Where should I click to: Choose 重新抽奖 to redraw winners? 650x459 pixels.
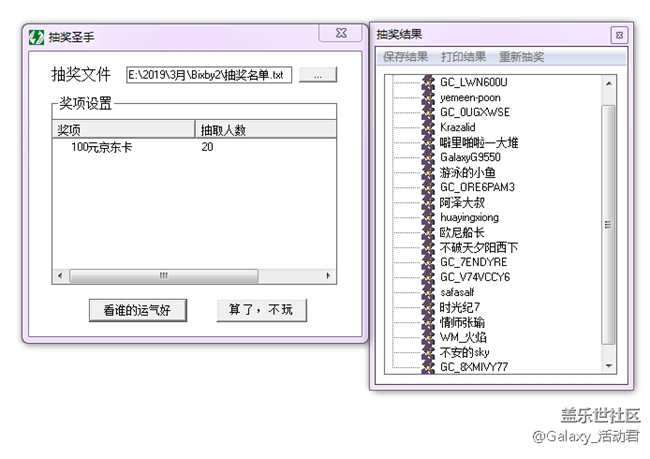[521, 57]
